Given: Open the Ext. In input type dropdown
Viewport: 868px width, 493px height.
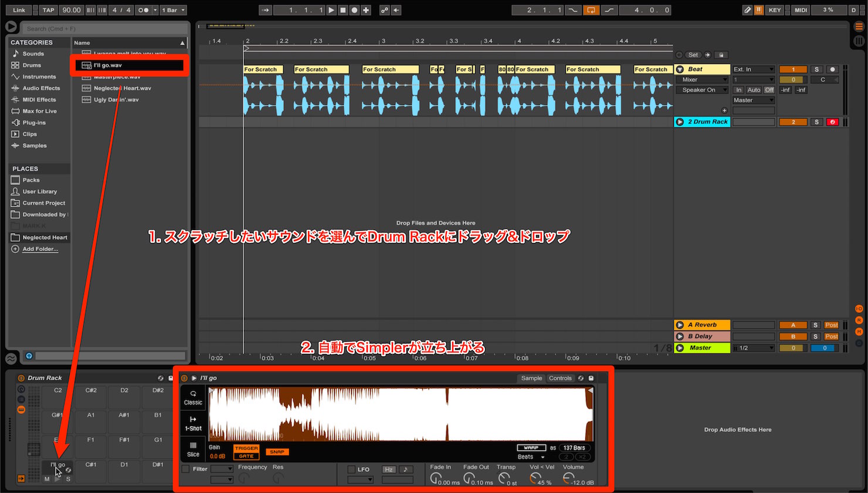Looking at the screenshot, I should (754, 69).
